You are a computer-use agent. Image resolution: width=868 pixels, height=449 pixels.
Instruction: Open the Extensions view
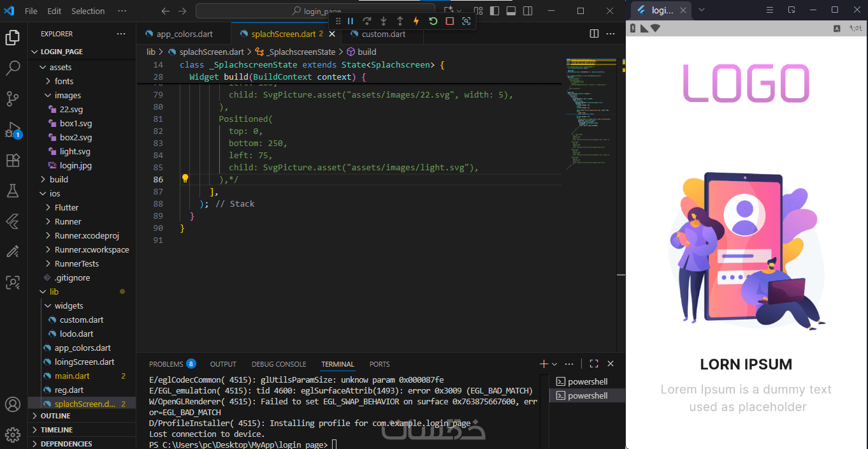click(x=13, y=160)
